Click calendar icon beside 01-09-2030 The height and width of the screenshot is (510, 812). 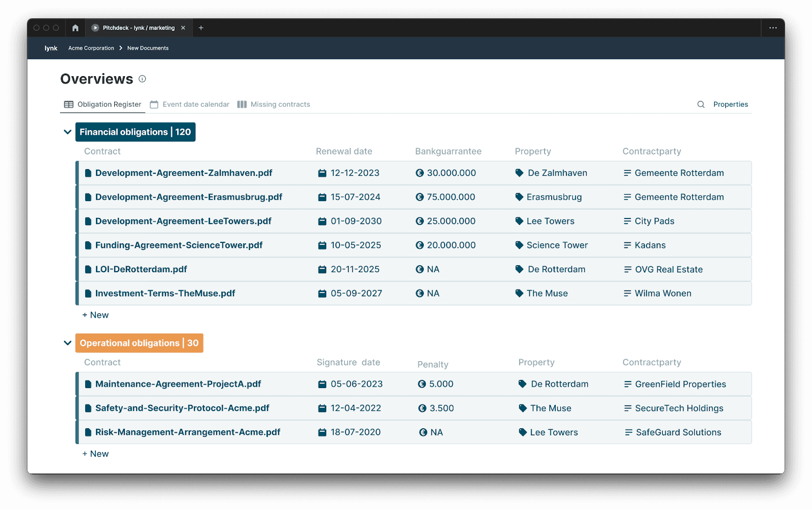(322, 221)
